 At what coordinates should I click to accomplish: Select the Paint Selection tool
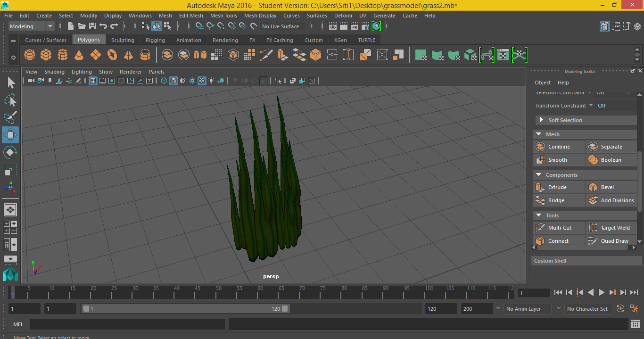click(10, 117)
